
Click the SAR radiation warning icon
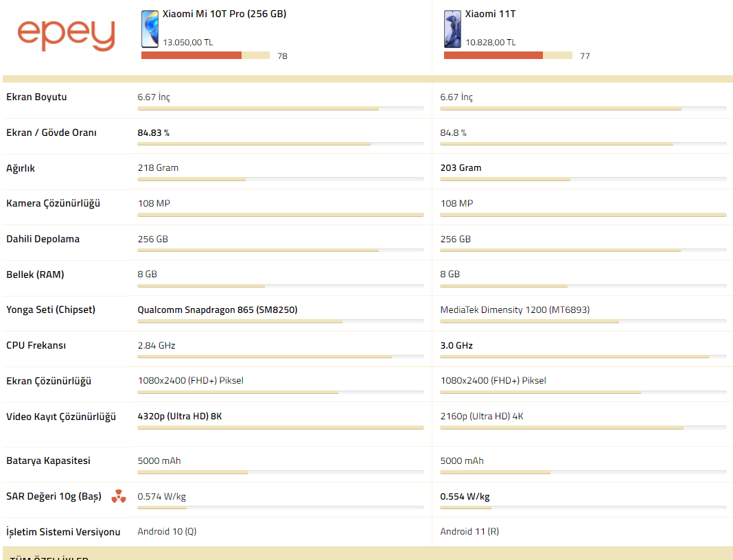(x=119, y=496)
